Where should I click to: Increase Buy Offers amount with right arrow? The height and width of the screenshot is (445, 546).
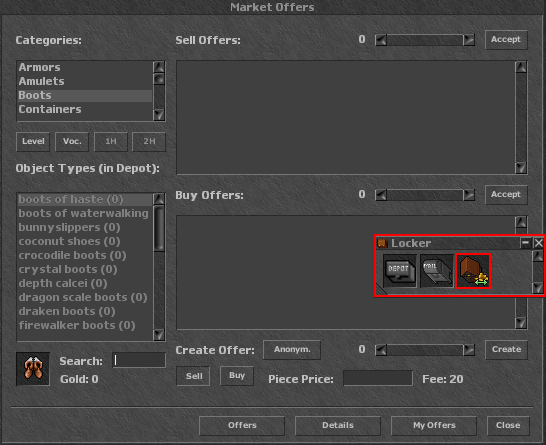(x=469, y=195)
